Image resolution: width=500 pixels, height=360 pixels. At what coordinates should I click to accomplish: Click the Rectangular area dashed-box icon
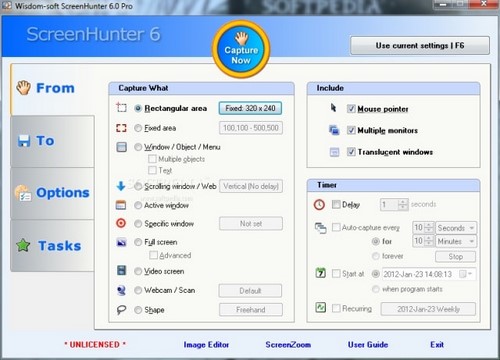(x=121, y=108)
